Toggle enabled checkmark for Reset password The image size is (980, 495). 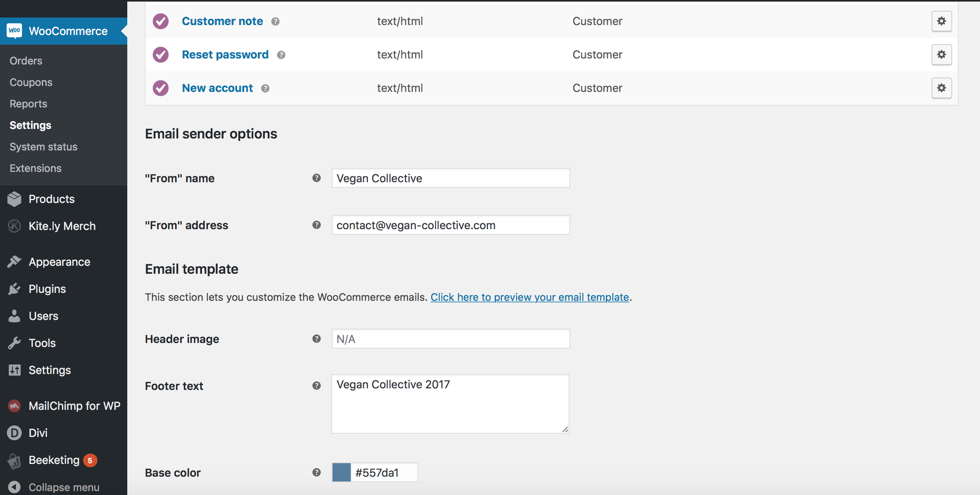coord(161,55)
